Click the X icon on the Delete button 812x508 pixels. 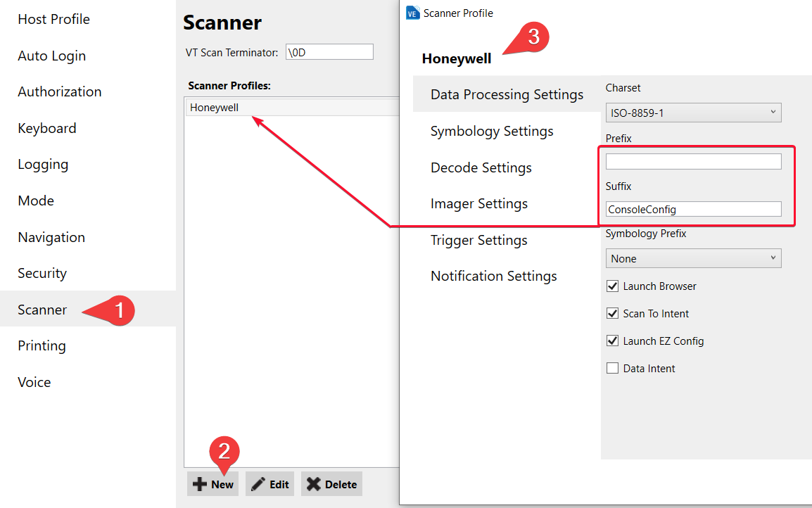point(316,483)
